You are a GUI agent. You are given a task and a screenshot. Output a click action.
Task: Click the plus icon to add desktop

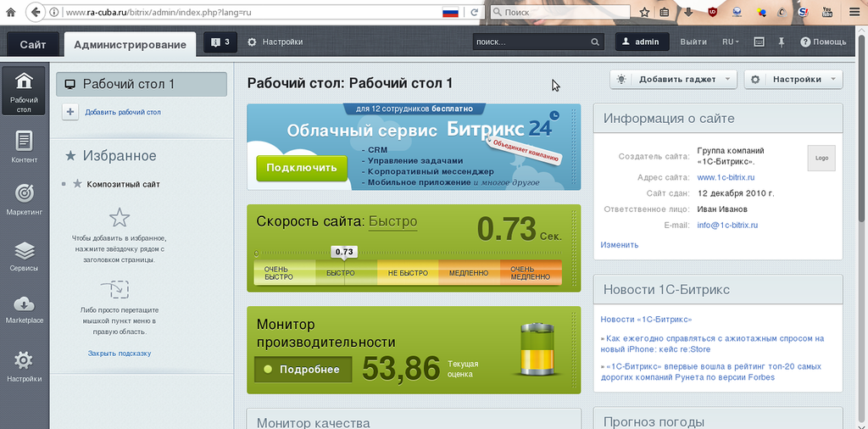(x=70, y=112)
